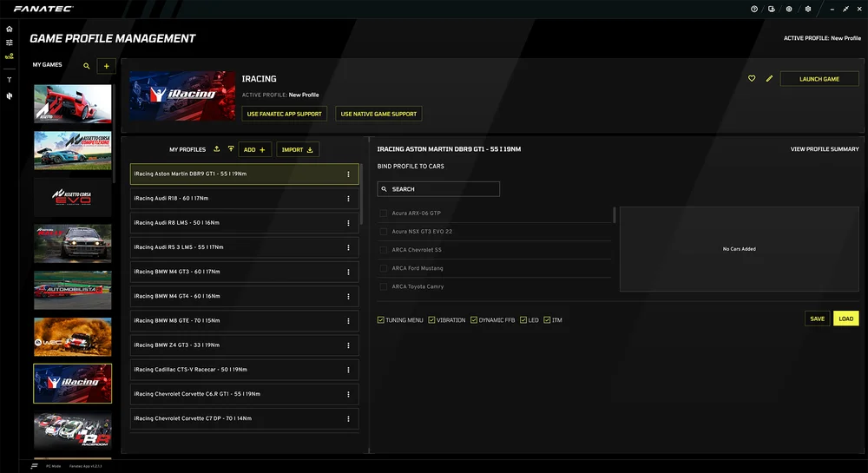Select iRacing BMW M4 GT3 - 60 I 17Nm profile
This screenshot has height=473, width=868.
point(244,273)
